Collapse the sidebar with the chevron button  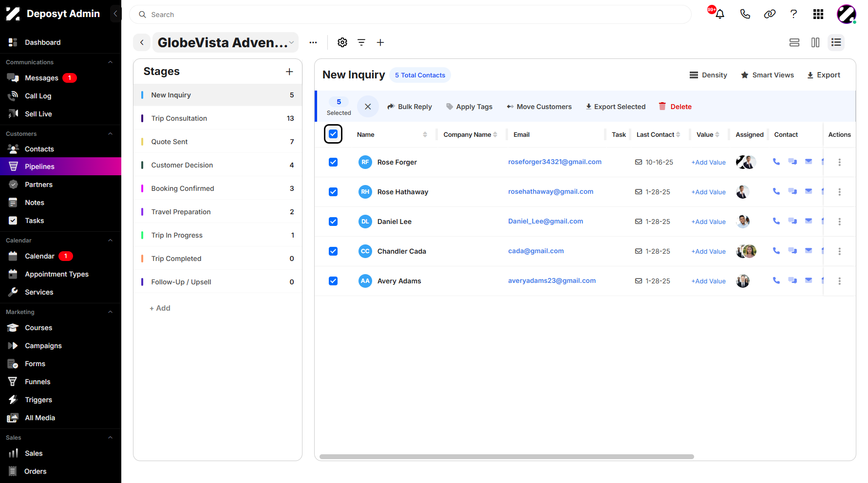[115, 14]
